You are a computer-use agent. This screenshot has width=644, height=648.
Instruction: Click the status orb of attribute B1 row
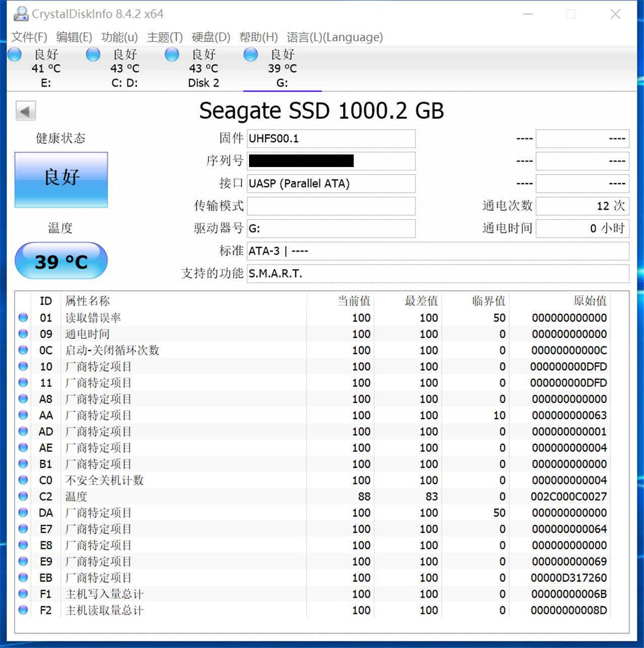pyautogui.click(x=23, y=463)
